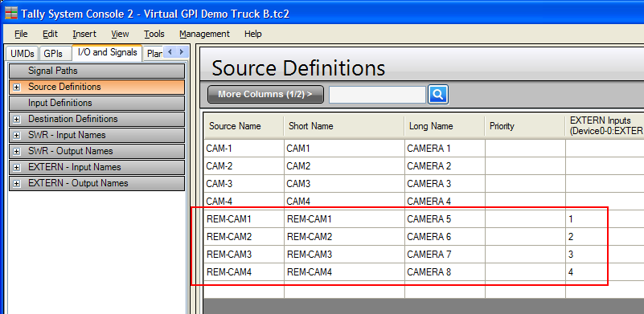Expand EXTERN - Input Names node
Screen dimensions: 644x314
(x=16, y=168)
